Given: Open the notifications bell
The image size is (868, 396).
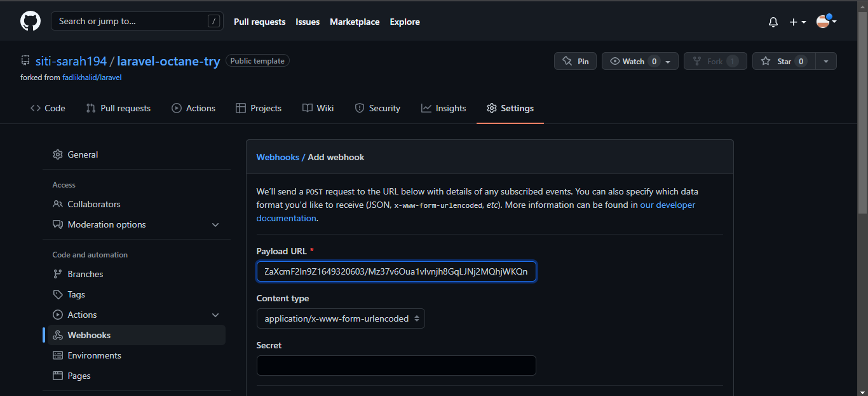Looking at the screenshot, I should coord(773,22).
